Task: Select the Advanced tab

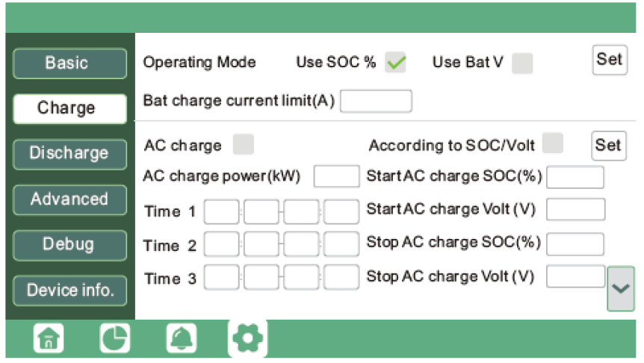Action: point(69,199)
